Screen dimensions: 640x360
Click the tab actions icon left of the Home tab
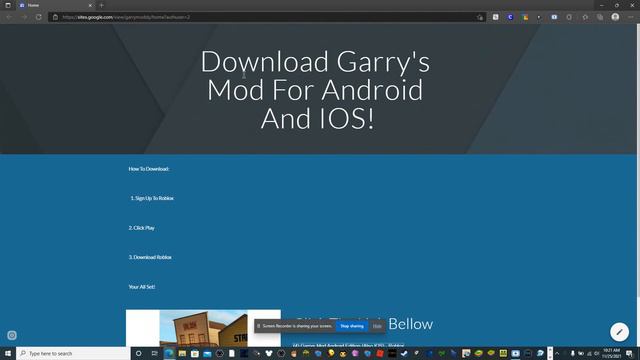point(8,5)
